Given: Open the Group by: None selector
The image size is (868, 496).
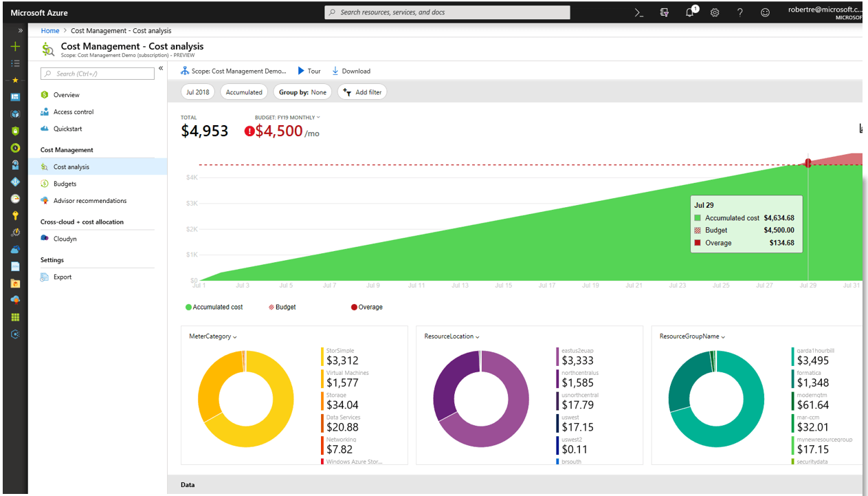Looking at the screenshot, I should 302,92.
